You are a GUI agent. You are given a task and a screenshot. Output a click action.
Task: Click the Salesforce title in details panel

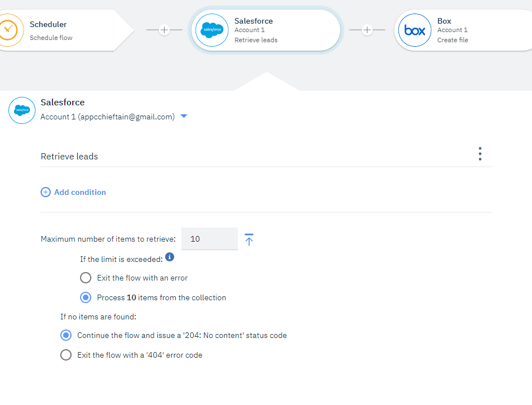(x=63, y=103)
